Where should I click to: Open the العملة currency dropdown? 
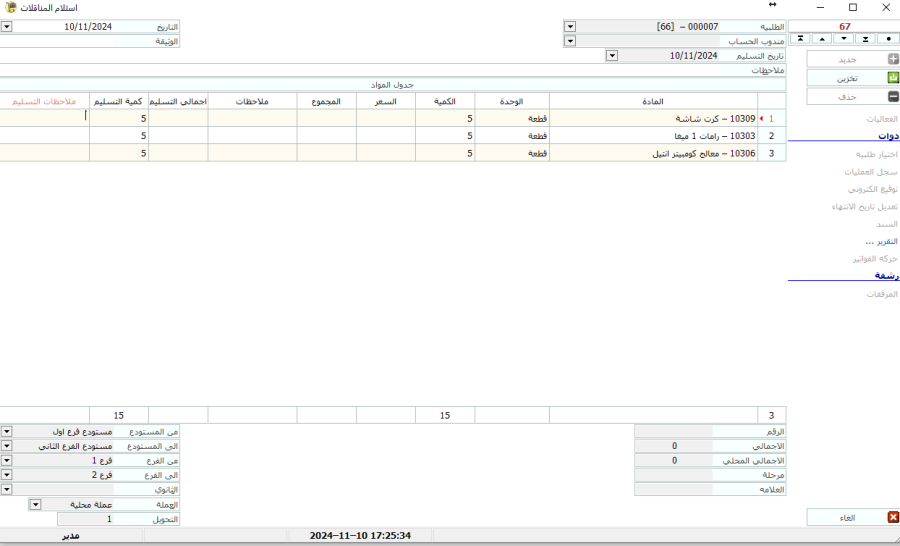[35, 505]
